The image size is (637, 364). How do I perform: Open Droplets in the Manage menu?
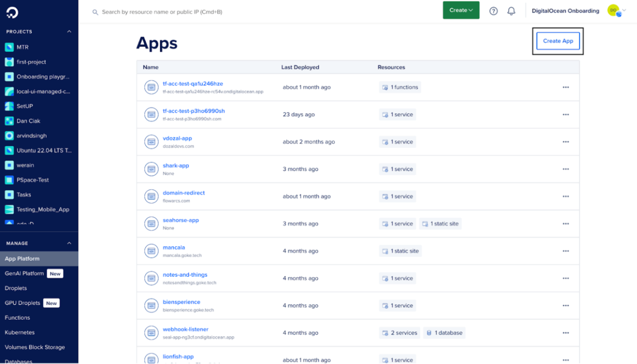point(16,288)
